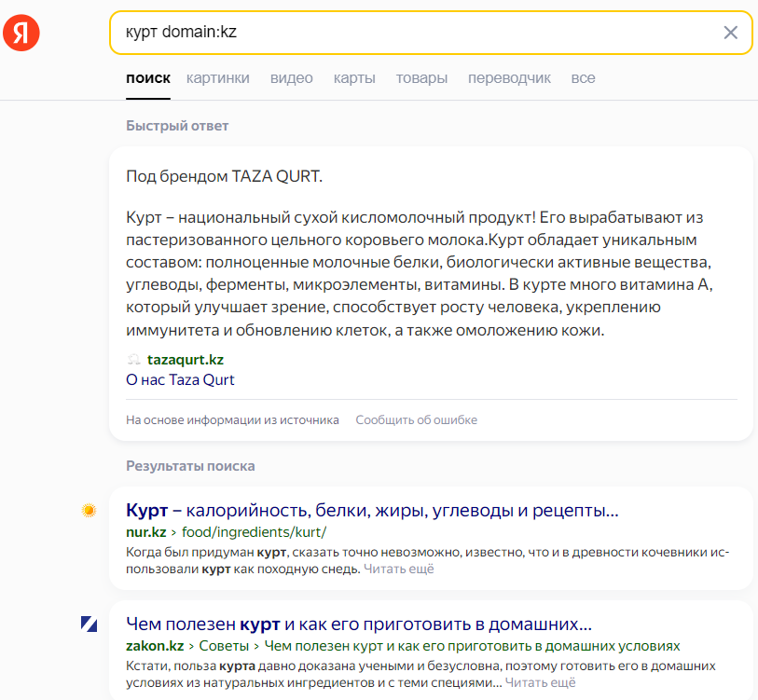
Task: Click the zakon.kz domain link
Action: point(155,646)
